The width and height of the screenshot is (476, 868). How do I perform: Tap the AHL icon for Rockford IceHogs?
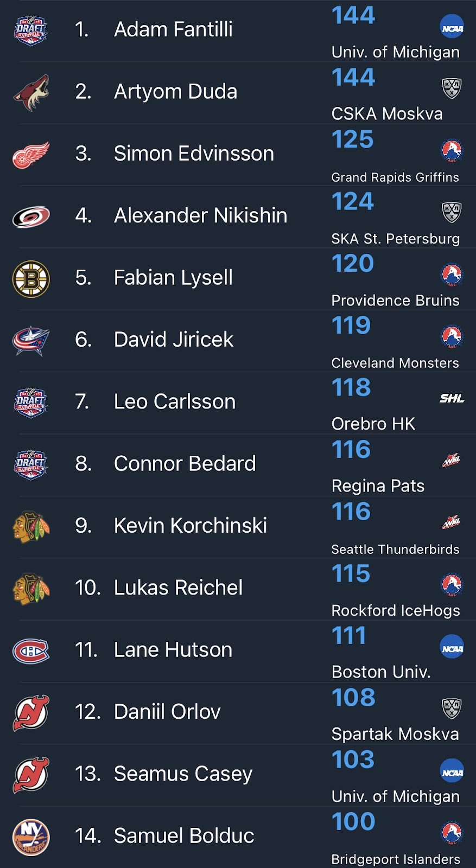452,585
